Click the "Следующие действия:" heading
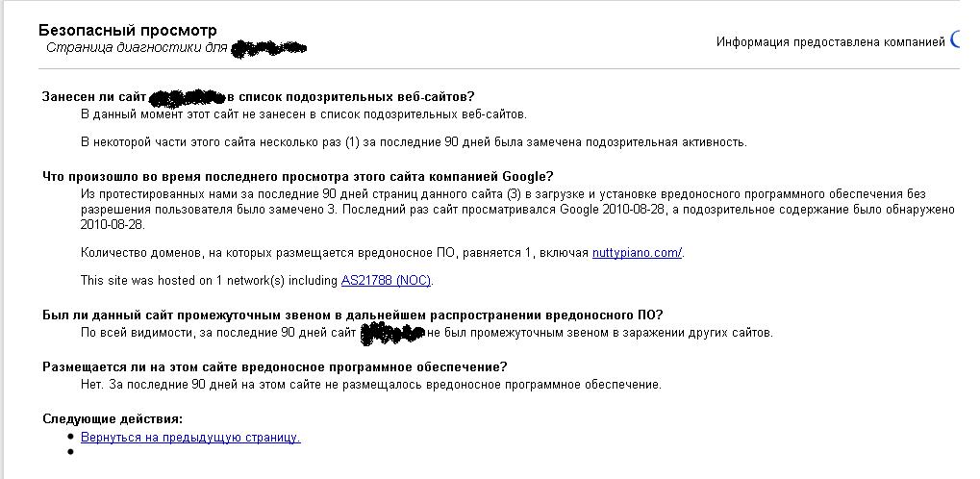This screenshot has height=479, width=980. (x=113, y=418)
